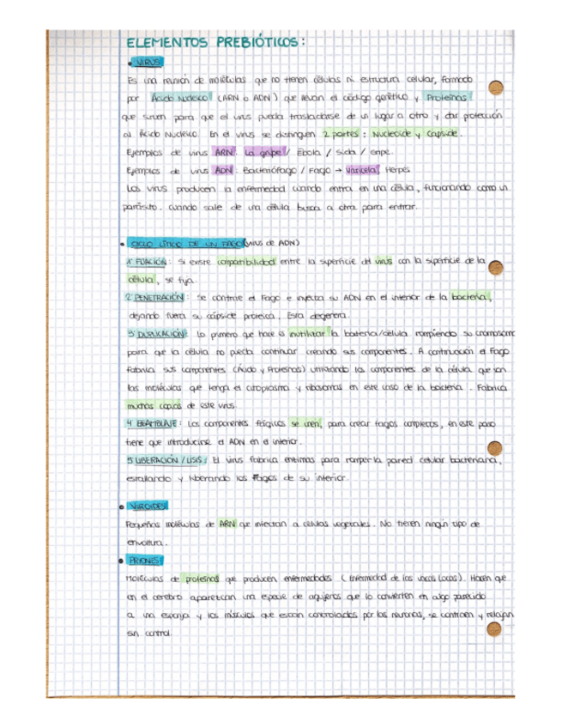Viewport: 562px width, 728px height.
Task: Select the note '(virus de ADN)'
Action: (x=272, y=243)
